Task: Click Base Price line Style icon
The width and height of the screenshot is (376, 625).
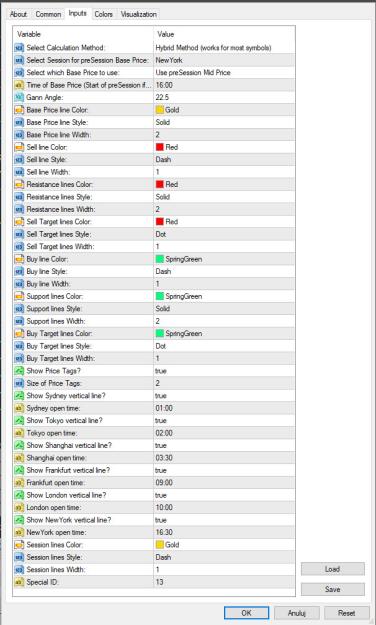Action: (19, 122)
